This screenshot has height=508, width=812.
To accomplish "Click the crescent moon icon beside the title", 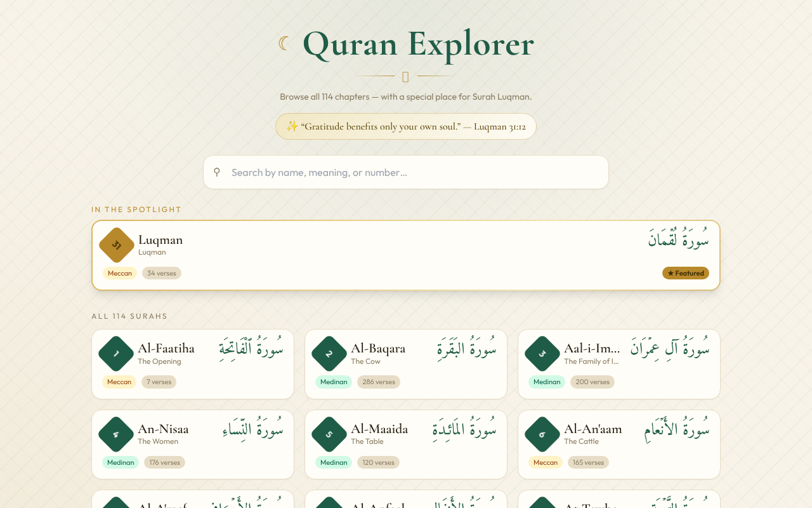I will coord(284,43).
